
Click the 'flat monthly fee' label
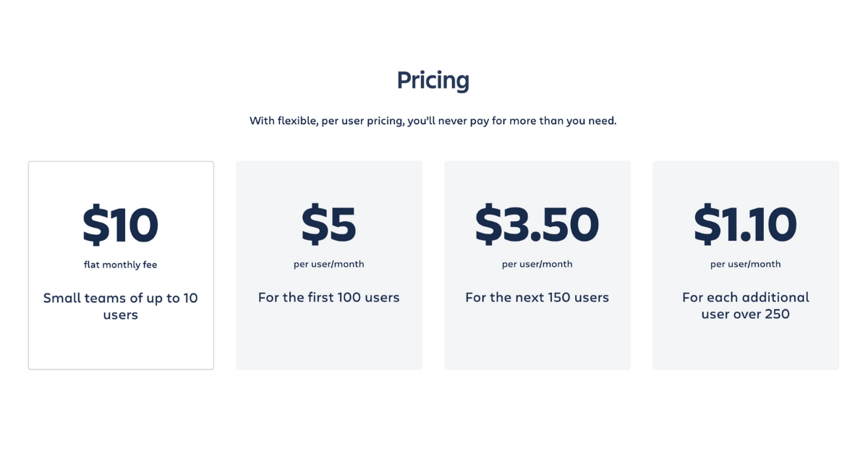pyautogui.click(x=121, y=265)
